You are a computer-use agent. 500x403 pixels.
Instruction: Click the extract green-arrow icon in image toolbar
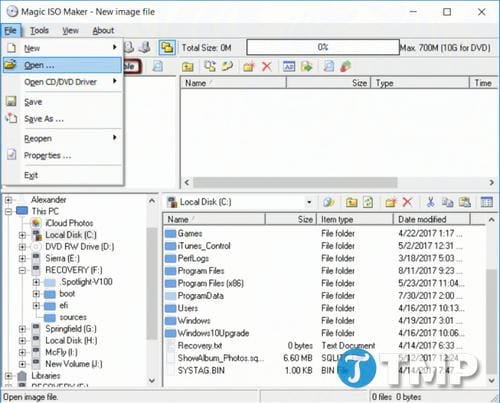tap(307, 66)
